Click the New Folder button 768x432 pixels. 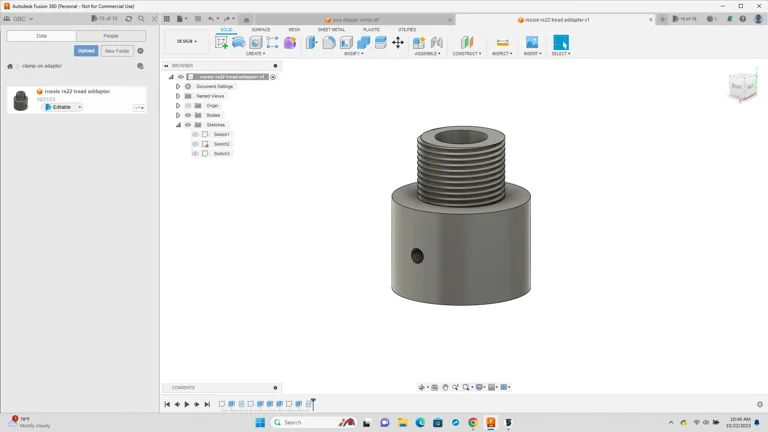point(117,51)
